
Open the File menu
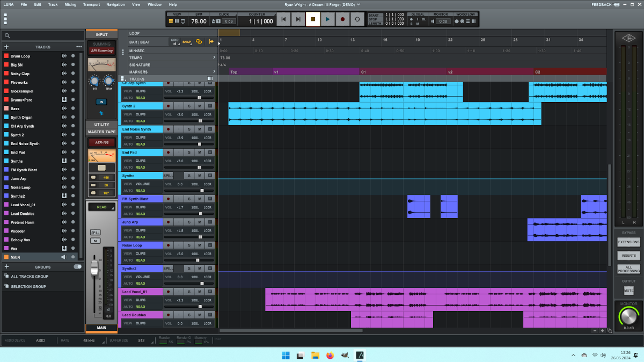click(x=24, y=4)
